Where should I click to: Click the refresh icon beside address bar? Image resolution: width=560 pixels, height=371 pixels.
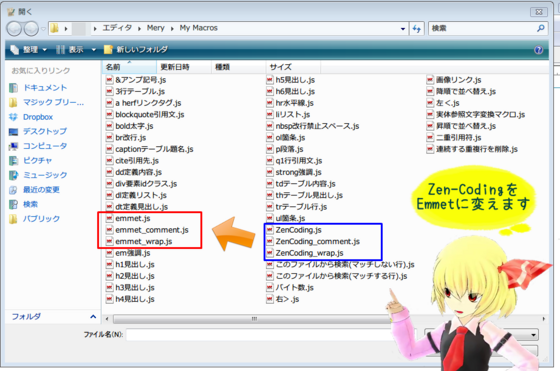click(x=416, y=28)
